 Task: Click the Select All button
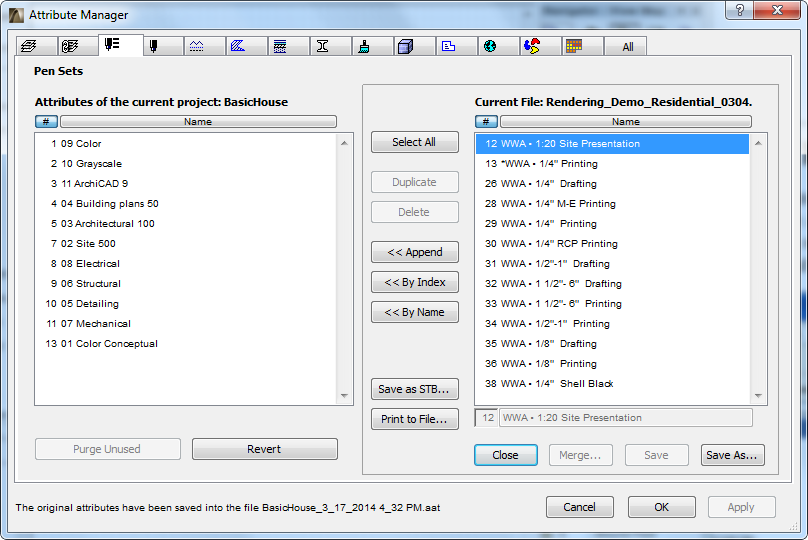[414, 142]
